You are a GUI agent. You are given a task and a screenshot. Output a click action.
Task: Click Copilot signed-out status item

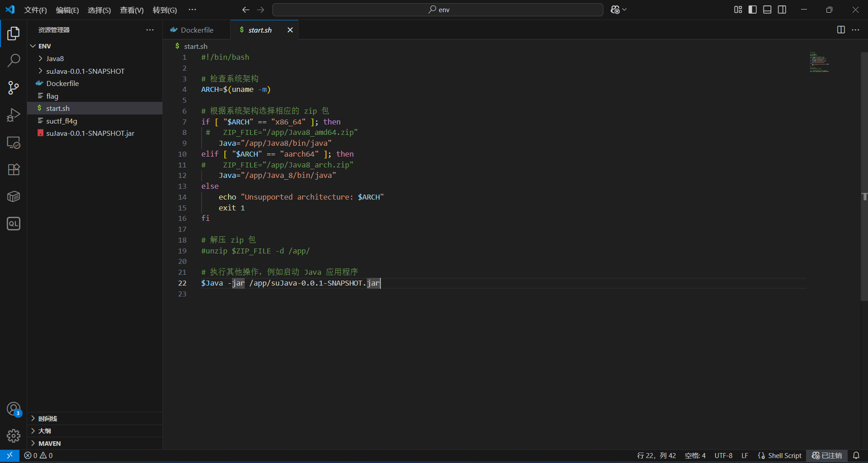tap(827, 455)
